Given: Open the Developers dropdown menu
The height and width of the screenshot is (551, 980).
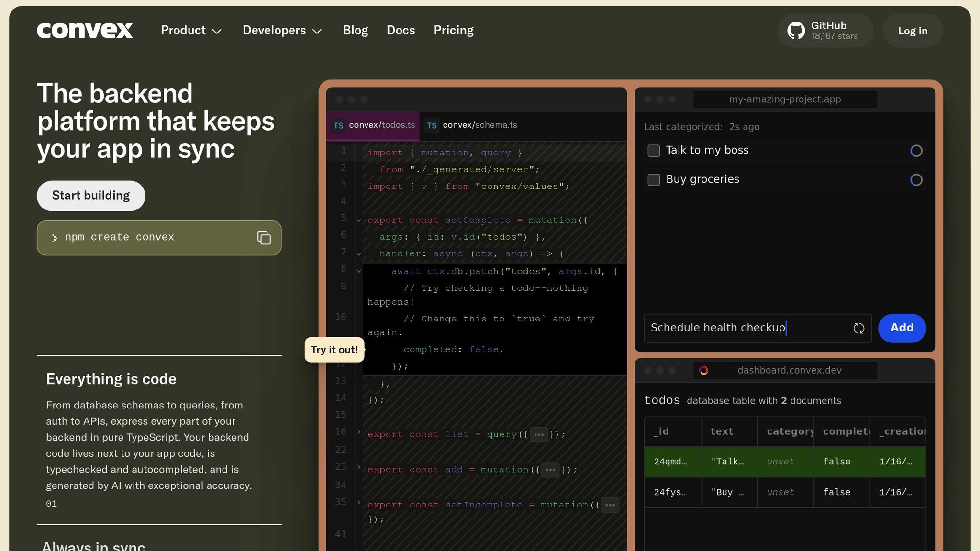Looking at the screenshot, I should (282, 31).
